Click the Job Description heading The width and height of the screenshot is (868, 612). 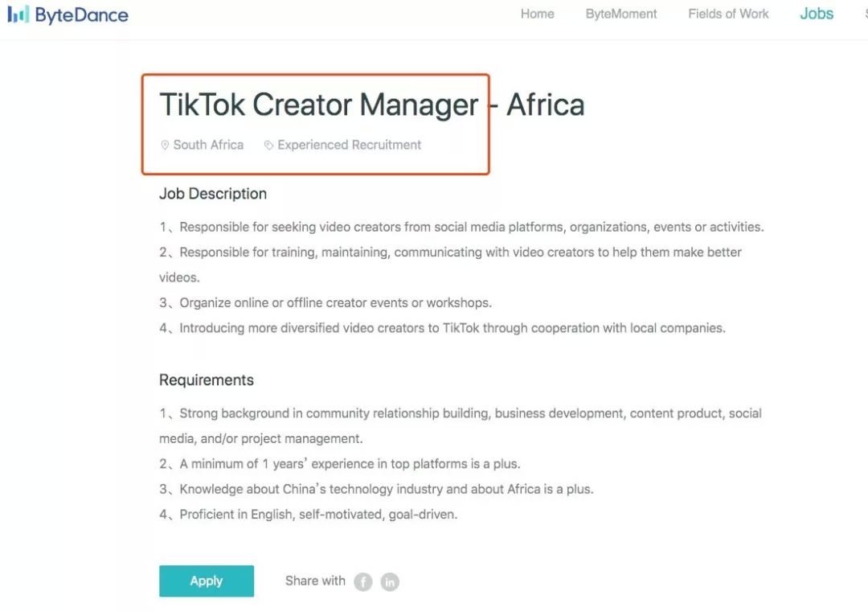coord(213,194)
